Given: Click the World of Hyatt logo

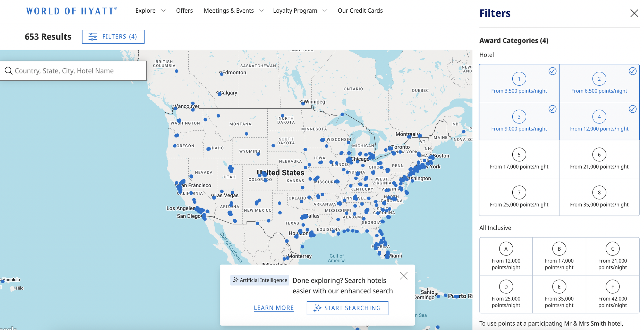Looking at the screenshot, I should click(72, 11).
